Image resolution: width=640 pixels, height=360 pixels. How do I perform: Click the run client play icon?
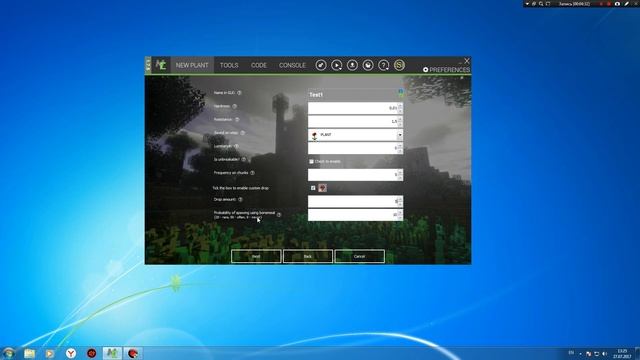pyautogui.click(x=337, y=65)
